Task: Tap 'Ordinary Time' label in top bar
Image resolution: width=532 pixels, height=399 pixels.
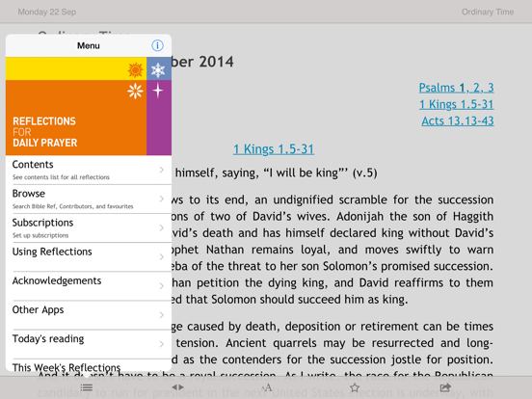Action: point(488,12)
